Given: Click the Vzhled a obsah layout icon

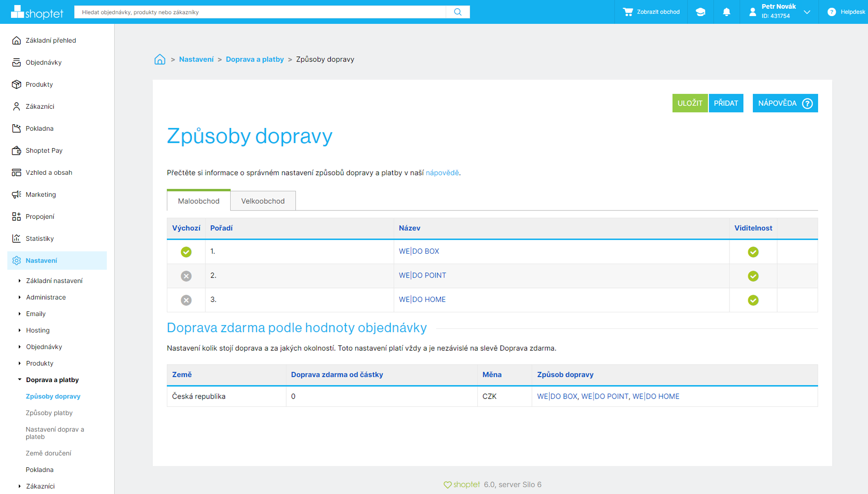Looking at the screenshot, I should click(17, 172).
